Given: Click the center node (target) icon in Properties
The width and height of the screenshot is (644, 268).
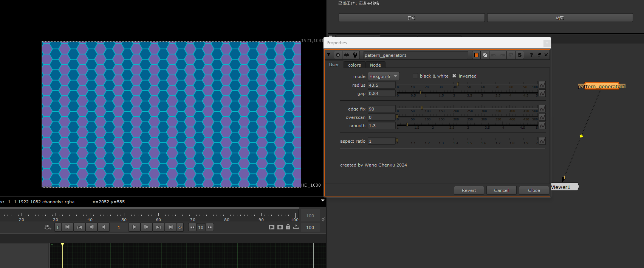Looking at the screenshot, I should pyautogui.click(x=338, y=55).
